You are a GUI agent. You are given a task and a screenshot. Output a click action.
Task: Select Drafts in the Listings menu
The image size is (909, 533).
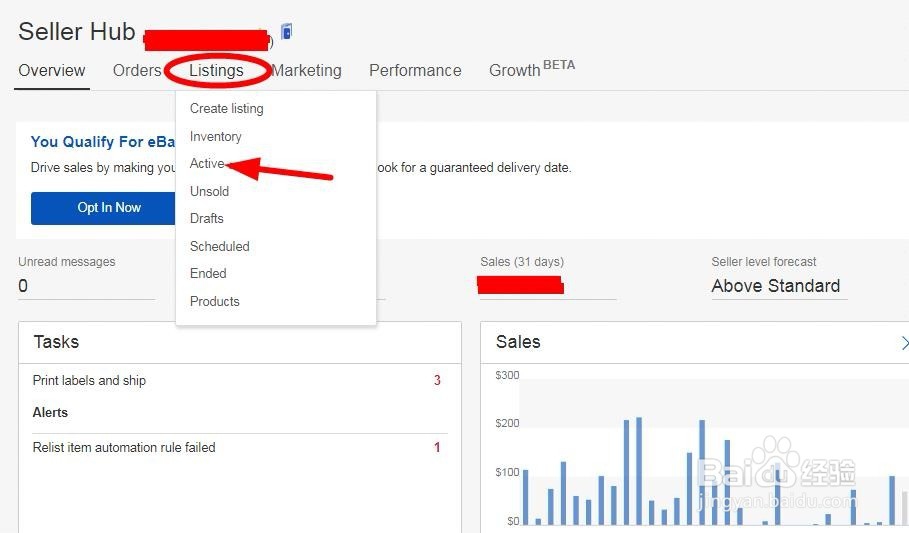pos(207,219)
